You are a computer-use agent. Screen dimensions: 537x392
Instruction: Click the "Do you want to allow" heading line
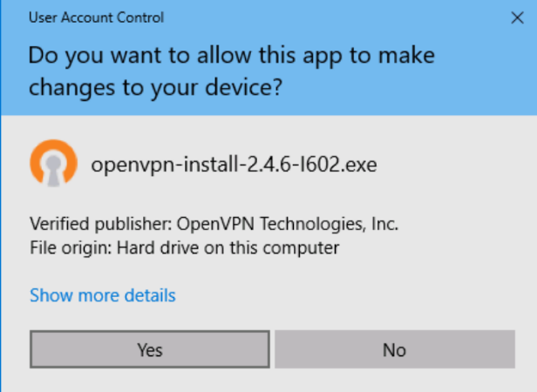(231, 57)
